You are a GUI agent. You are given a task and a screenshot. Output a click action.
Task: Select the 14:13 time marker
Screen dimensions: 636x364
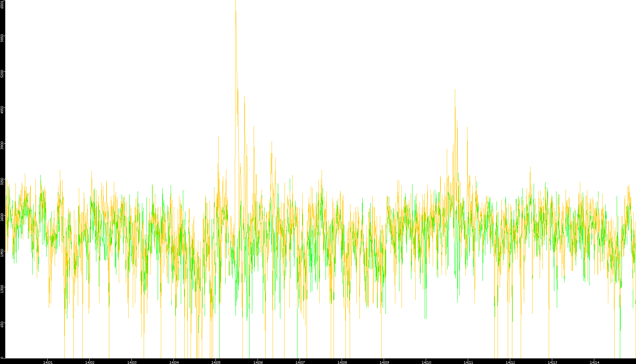(x=552, y=362)
